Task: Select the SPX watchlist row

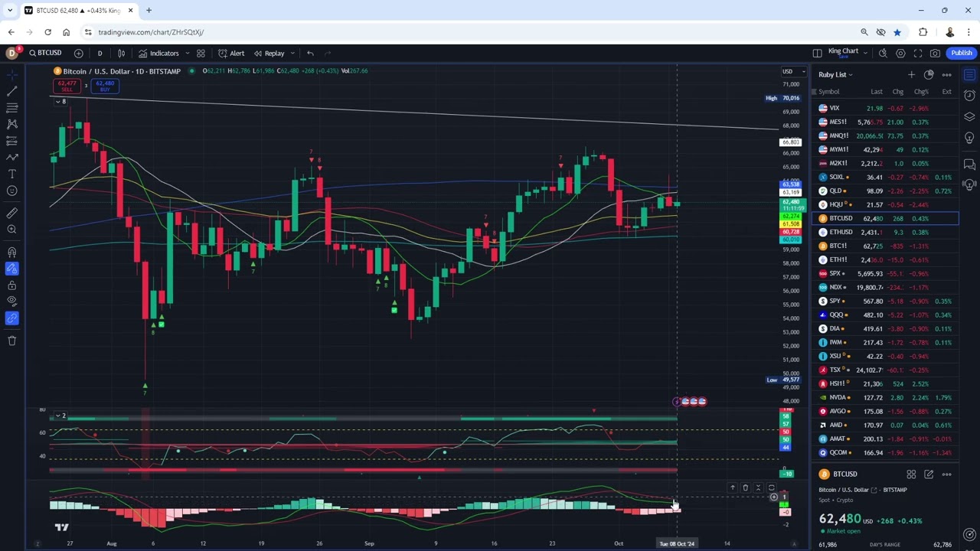Action: (885, 273)
